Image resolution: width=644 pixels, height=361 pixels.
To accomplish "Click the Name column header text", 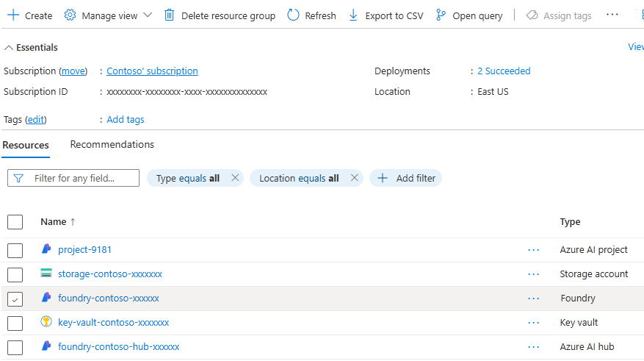I will point(54,222).
